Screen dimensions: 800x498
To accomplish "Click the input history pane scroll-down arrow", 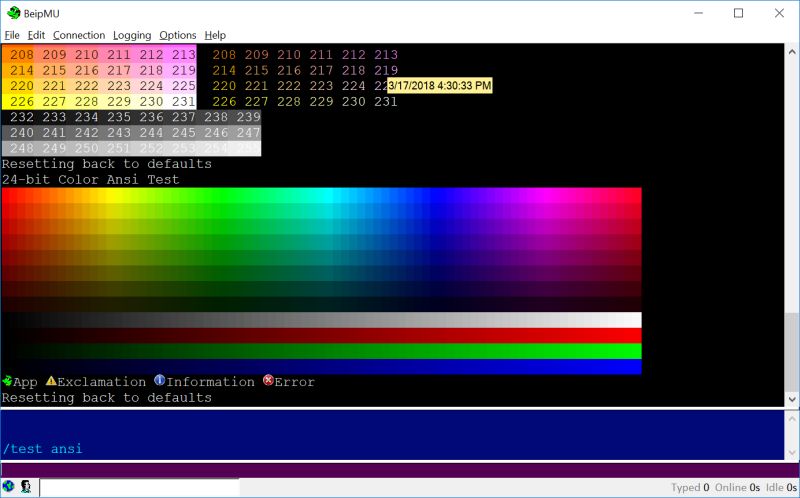I will tap(792, 452).
